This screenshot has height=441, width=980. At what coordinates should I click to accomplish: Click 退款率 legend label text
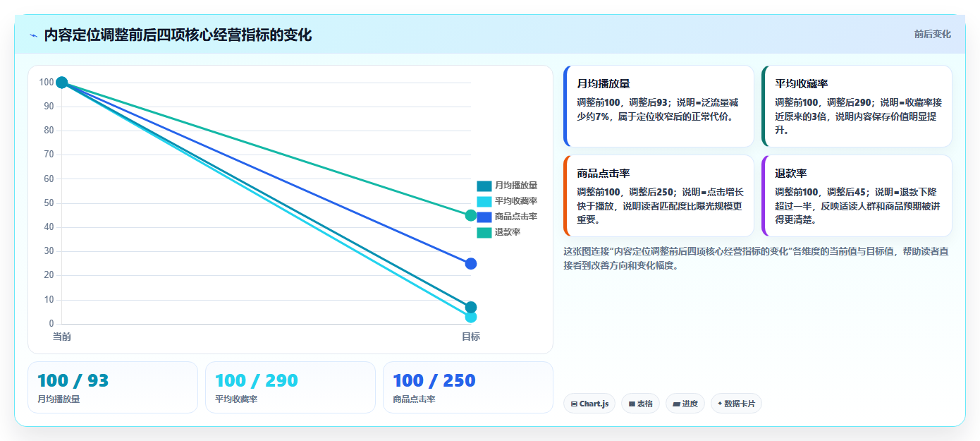coord(508,232)
